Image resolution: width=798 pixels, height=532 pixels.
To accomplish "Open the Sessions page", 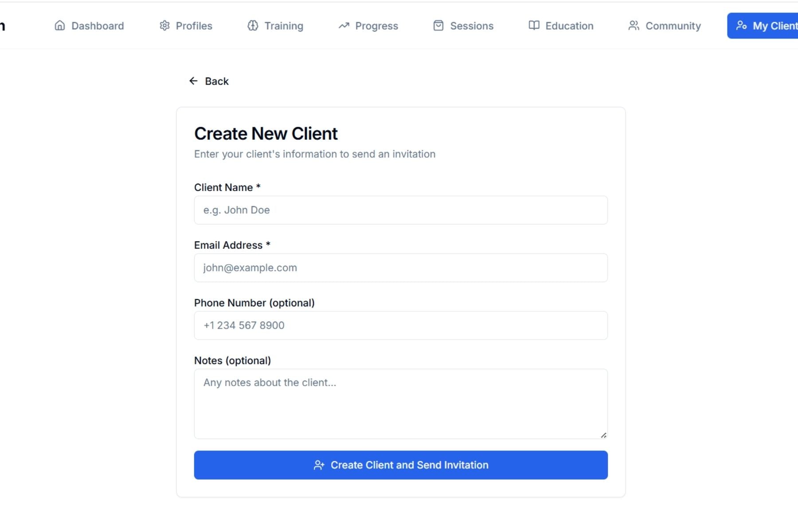I will 471,26.
